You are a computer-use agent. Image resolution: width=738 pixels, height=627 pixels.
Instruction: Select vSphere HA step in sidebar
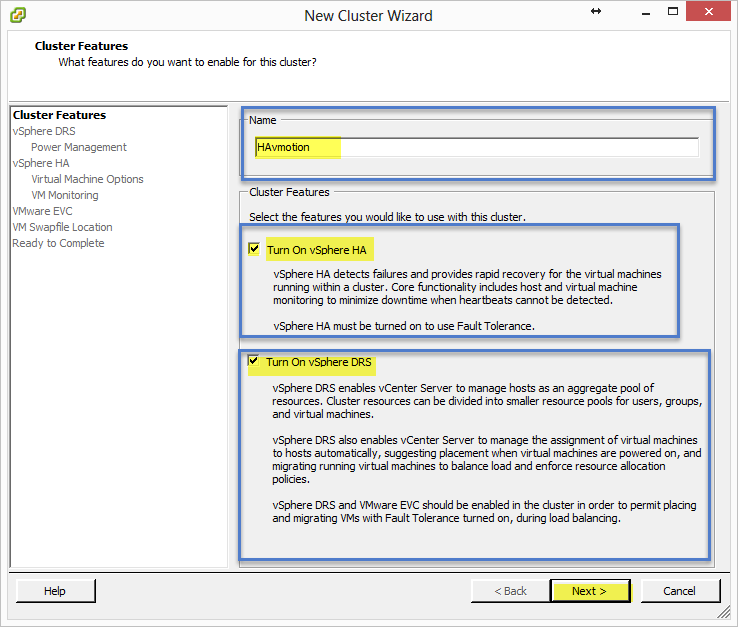tap(41, 163)
